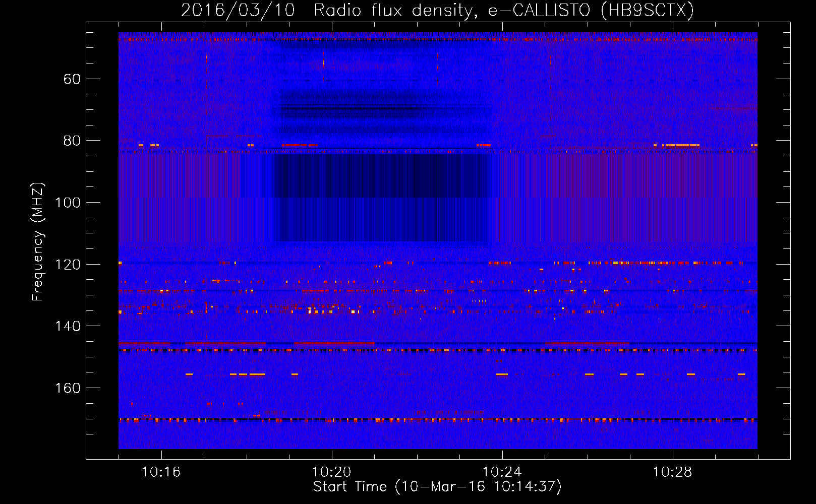Click the 80 frequency tick label

72,141
